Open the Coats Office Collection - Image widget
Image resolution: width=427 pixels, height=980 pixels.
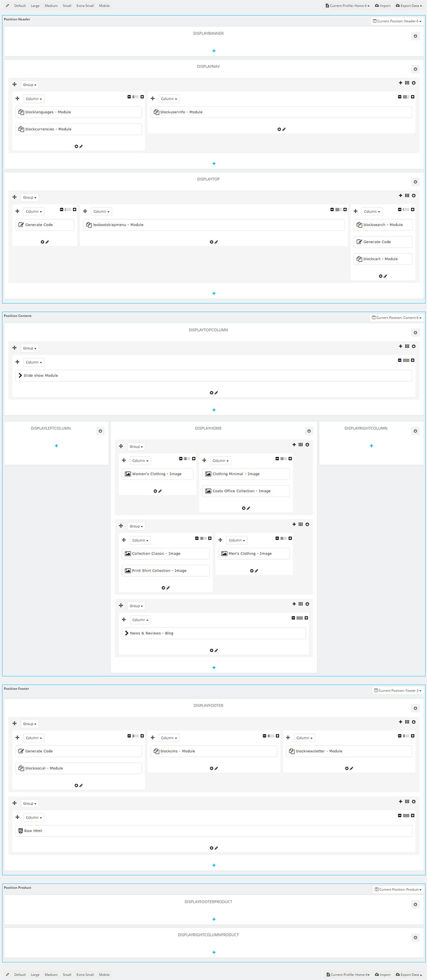(x=246, y=491)
